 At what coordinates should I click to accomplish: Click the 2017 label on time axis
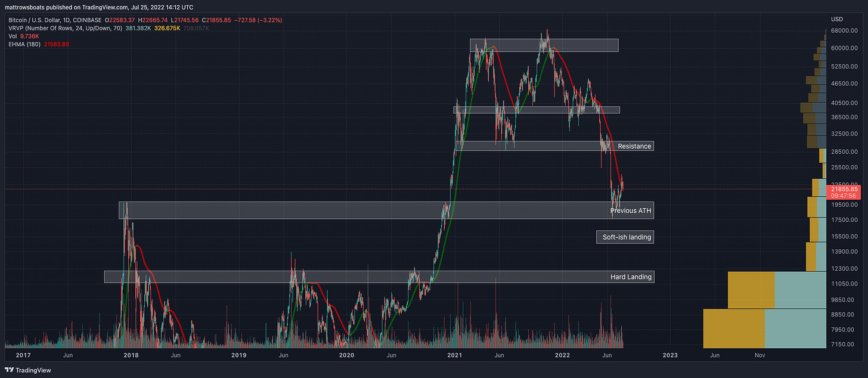[x=22, y=355]
